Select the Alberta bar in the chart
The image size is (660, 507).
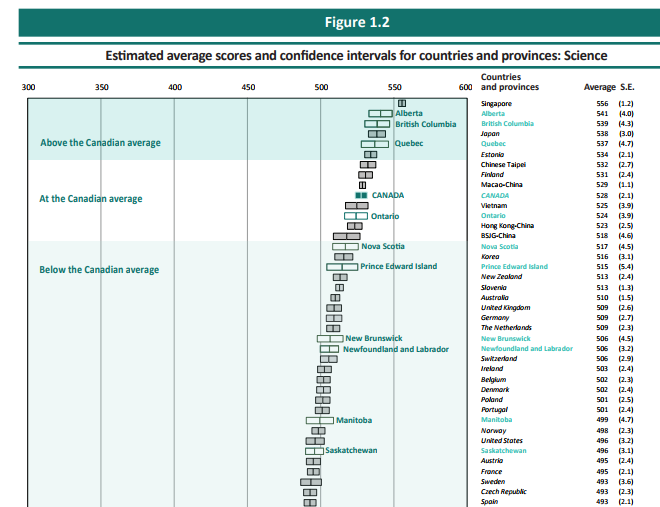click(380, 114)
